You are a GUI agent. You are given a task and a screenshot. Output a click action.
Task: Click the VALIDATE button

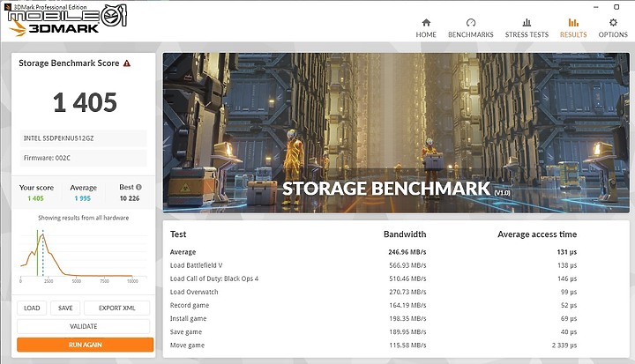coord(84,326)
